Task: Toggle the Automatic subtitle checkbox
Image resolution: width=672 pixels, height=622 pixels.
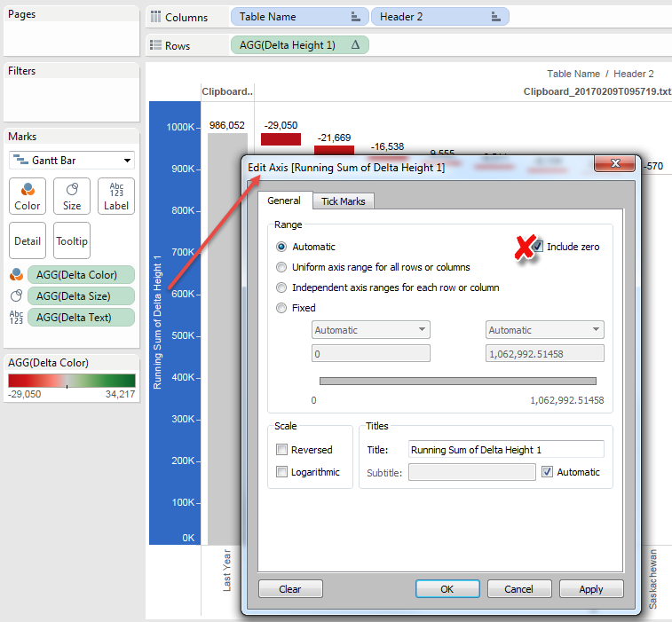Action: click(548, 472)
